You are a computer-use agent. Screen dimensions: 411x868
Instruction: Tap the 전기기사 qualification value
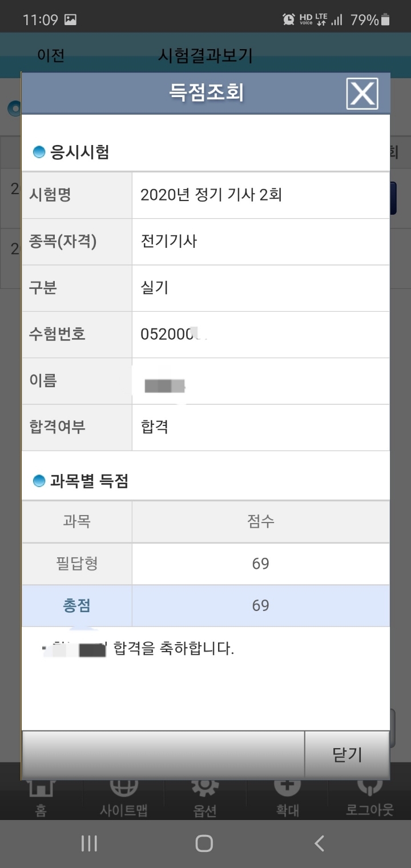pyautogui.click(x=169, y=242)
